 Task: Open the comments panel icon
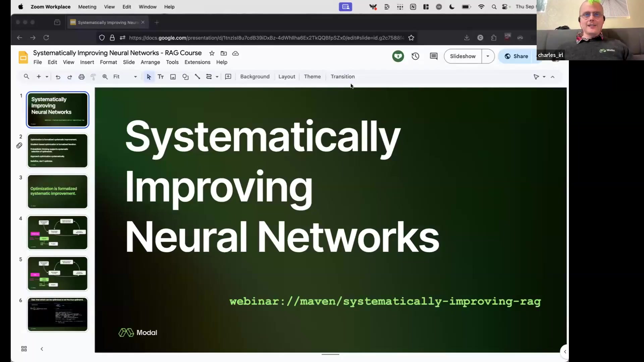[433, 56]
